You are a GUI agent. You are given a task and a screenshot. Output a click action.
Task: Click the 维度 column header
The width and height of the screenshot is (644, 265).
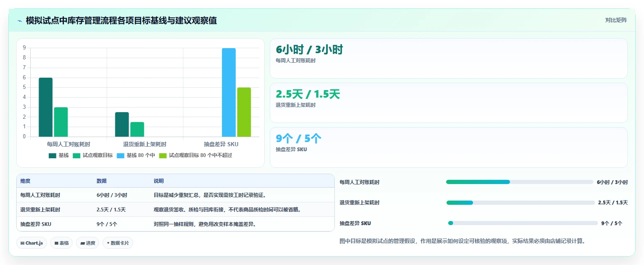coord(25,181)
